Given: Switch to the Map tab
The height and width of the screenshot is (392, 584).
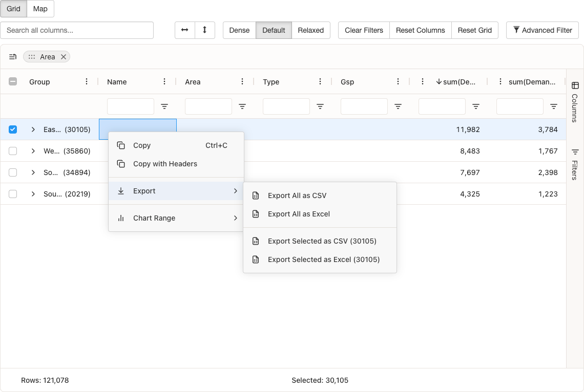Looking at the screenshot, I should click(x=40, y=9).
